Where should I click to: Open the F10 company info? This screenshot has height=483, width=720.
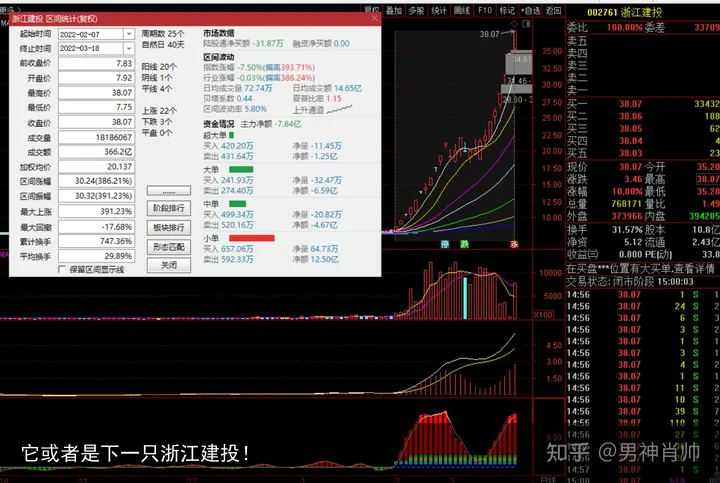(485, 10)
